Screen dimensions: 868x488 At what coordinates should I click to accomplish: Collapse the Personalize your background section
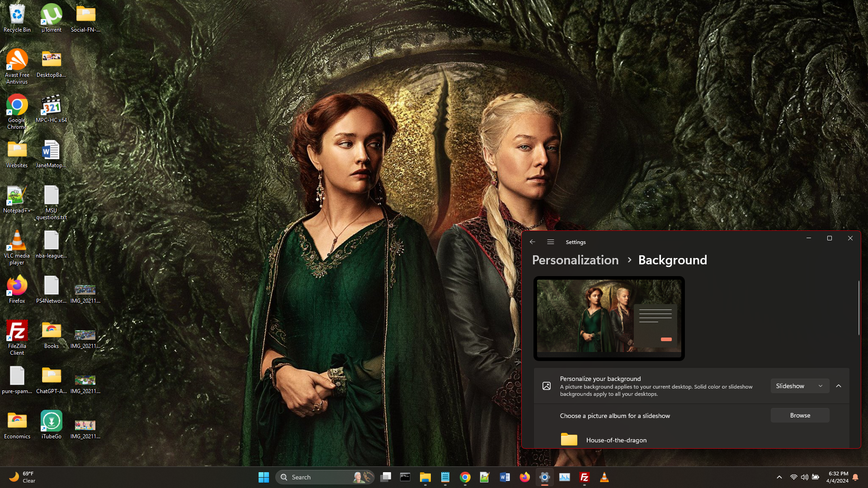pos(839,386)
